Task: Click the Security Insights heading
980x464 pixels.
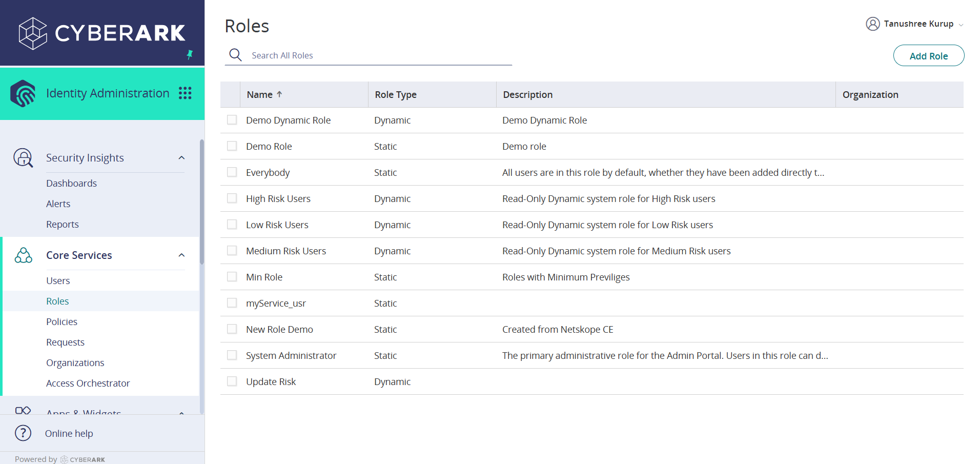Action: [x=85, y=158]
